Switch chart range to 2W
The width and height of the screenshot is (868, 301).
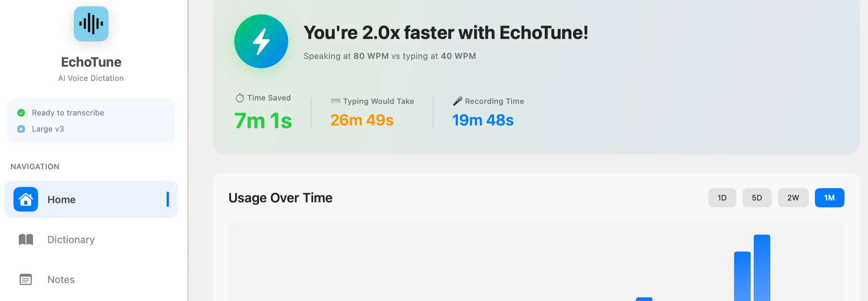pos(793,198)
